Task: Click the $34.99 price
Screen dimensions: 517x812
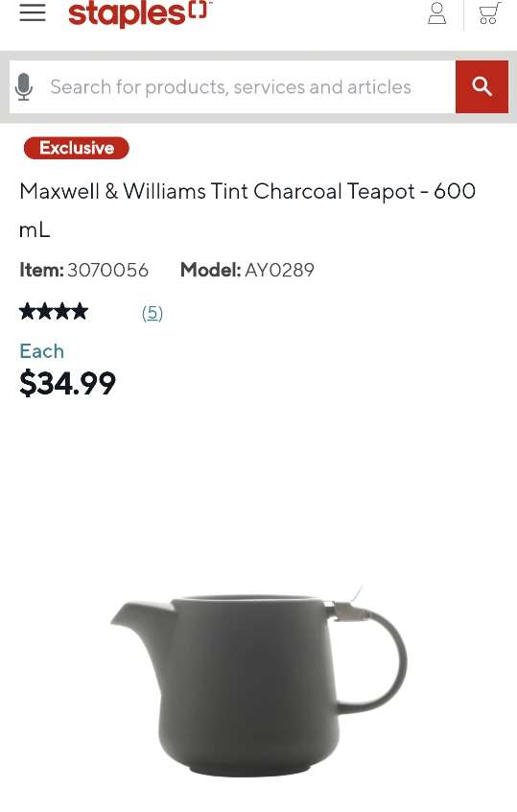Action: (67, 383)
